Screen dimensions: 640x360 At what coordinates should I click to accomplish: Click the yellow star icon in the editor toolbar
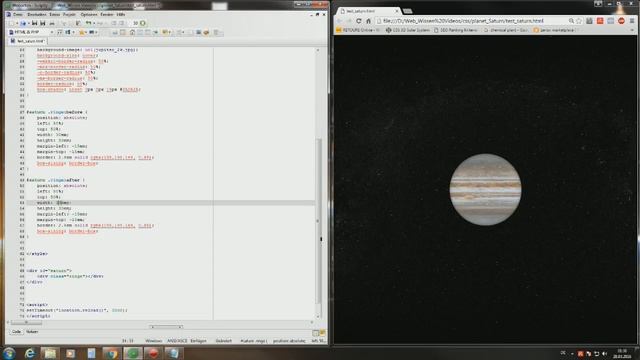82,32
